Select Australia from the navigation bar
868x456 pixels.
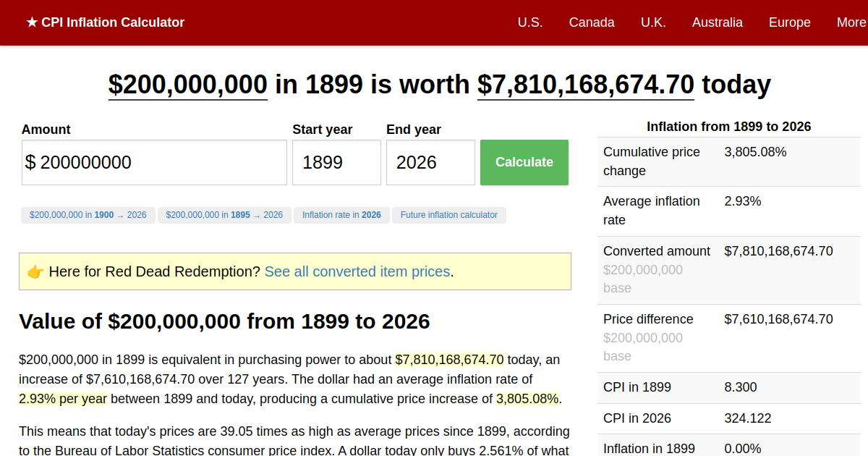717,22
